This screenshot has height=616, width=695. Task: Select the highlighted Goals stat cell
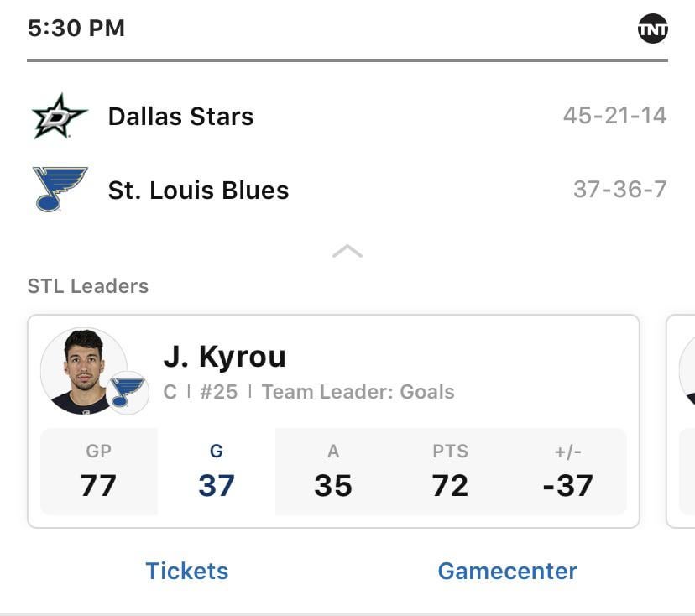point(216,472)
